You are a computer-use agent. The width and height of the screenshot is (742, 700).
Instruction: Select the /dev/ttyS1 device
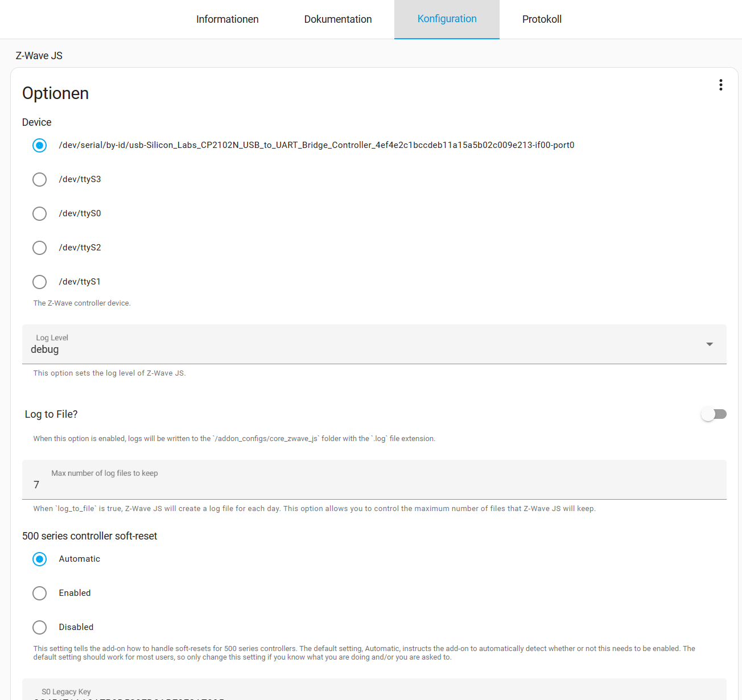coord(39,282)
